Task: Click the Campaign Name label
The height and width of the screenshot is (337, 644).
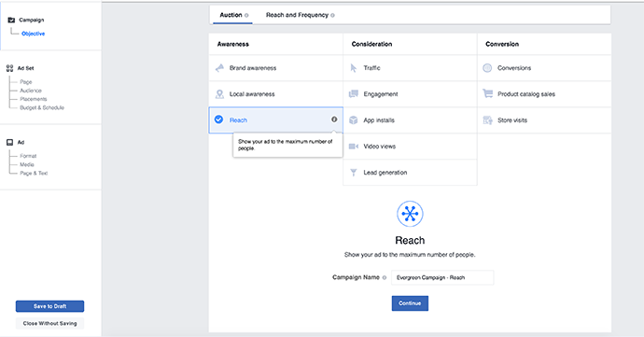Action: click(x=356, y=277)
